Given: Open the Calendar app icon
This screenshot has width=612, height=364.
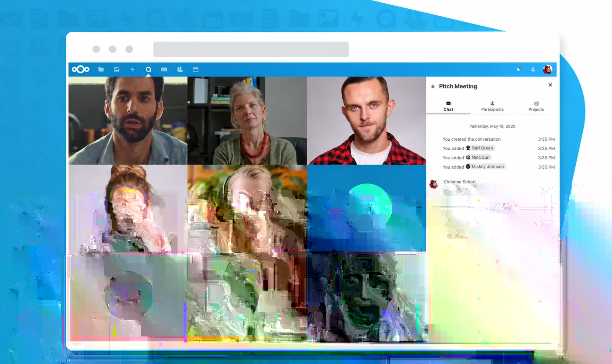Looking at the screenshot, I should click(x=195, y=70).
